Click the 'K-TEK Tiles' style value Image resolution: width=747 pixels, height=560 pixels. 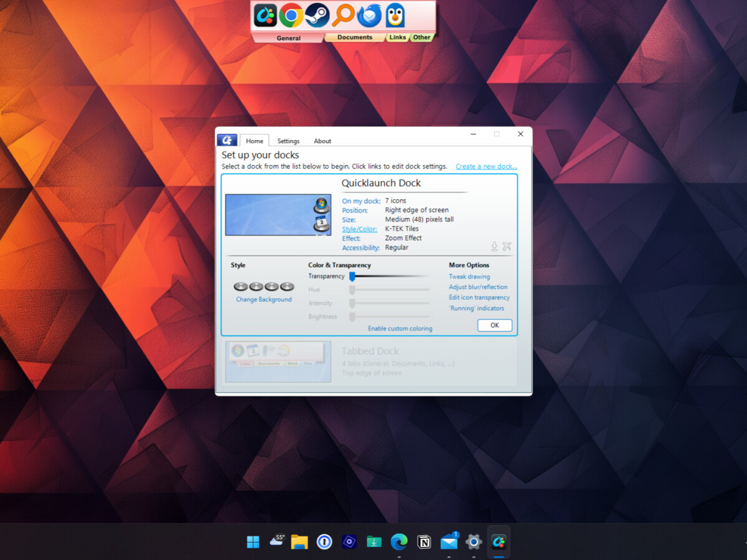point(402,229)
